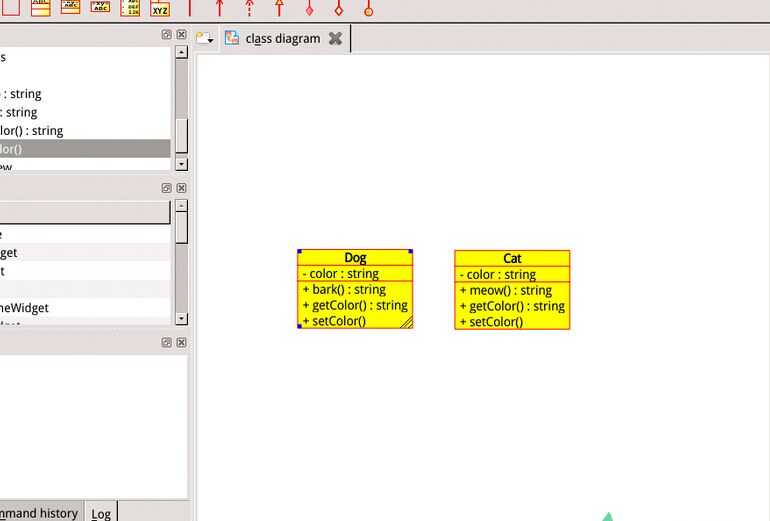770x521 pixels.
Task: Select the Package tool labeled XYZ
Action: point(160,7)
